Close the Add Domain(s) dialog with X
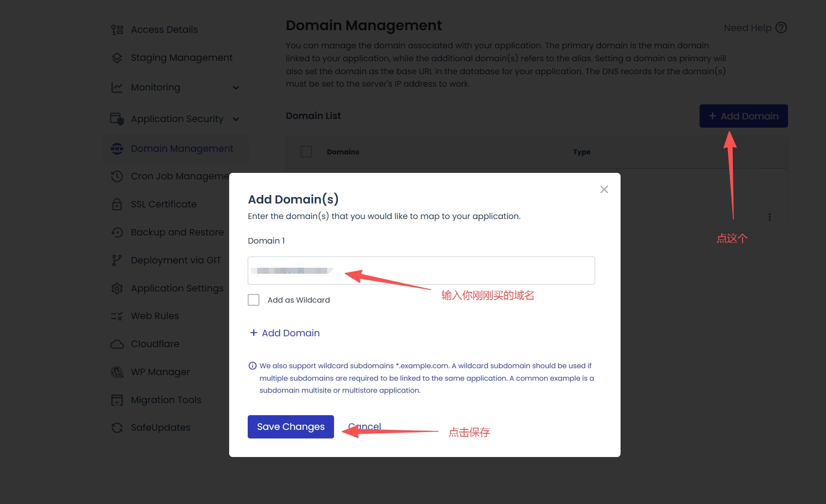The image size is (826, 504). (x=604, y=190)
